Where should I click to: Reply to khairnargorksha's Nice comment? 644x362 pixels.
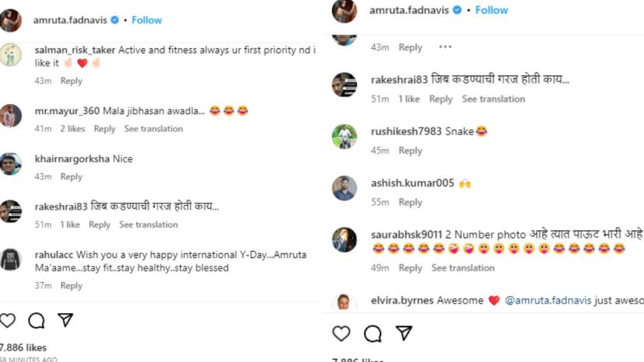[x=71, y=177]
